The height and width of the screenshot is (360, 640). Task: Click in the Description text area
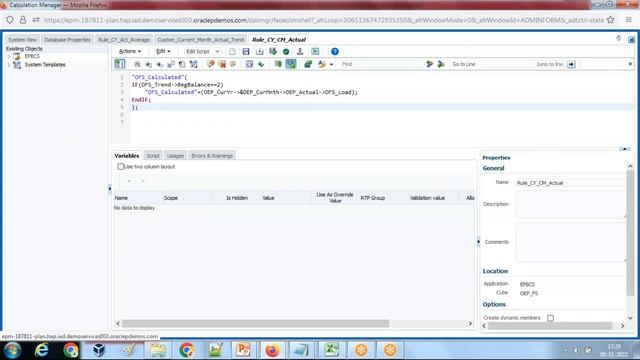click(570, 204)
